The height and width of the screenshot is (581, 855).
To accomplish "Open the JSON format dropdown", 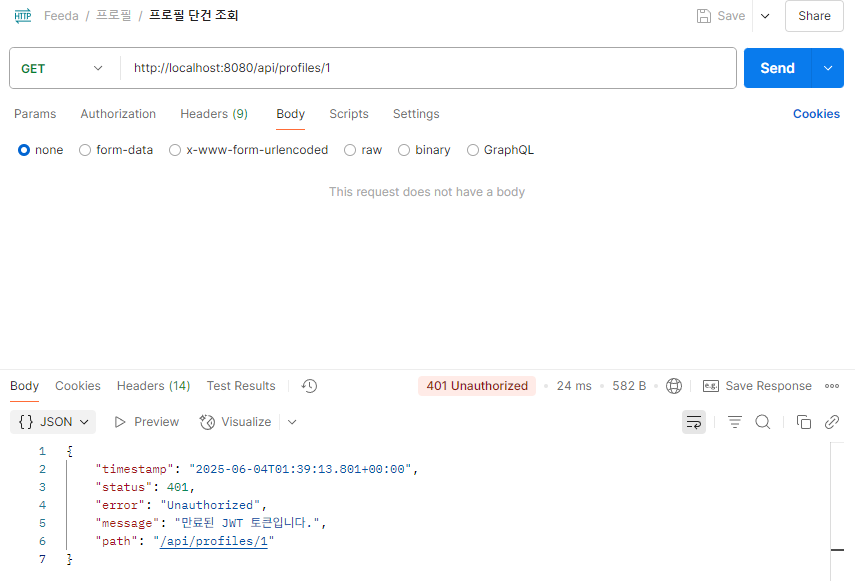I will click(x=53, y=422).
